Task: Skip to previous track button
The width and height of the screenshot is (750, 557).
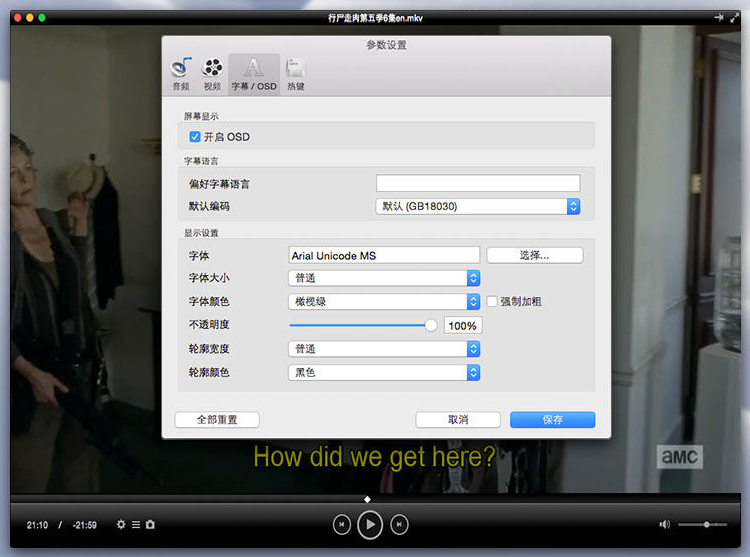Action: click(x=342, y=524)
